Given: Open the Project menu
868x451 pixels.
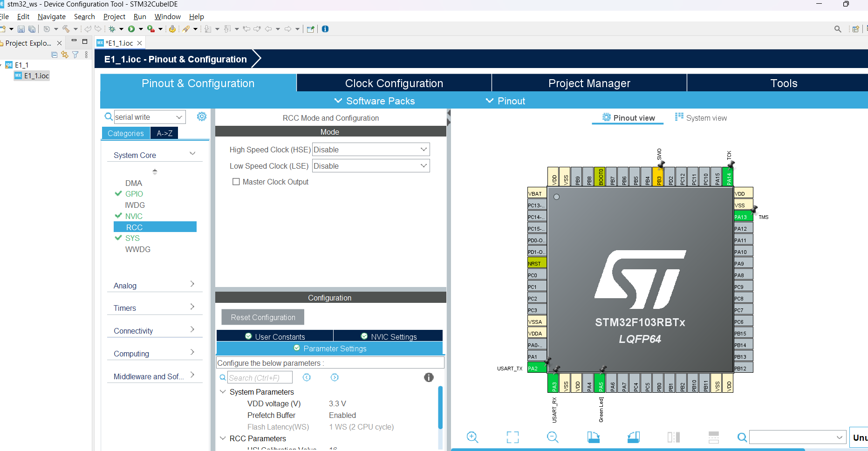Looking at the screenshot, I should (114, 17).
